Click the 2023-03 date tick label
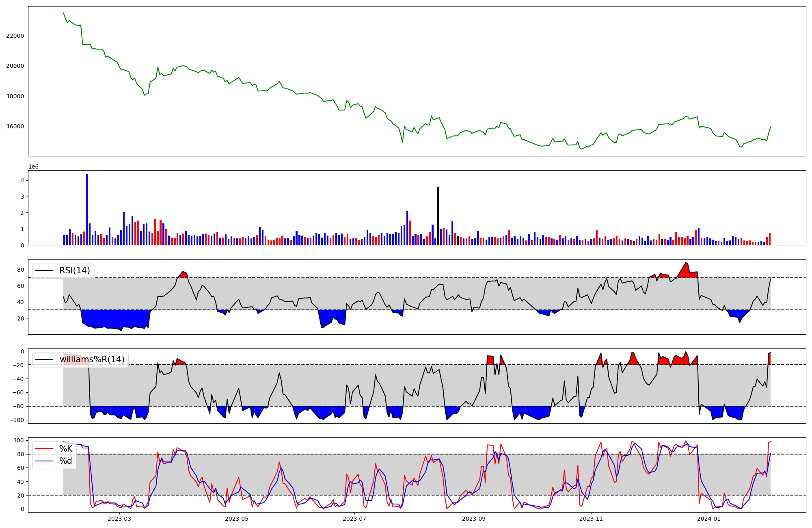The image size is (812, 528). point(119,519)
